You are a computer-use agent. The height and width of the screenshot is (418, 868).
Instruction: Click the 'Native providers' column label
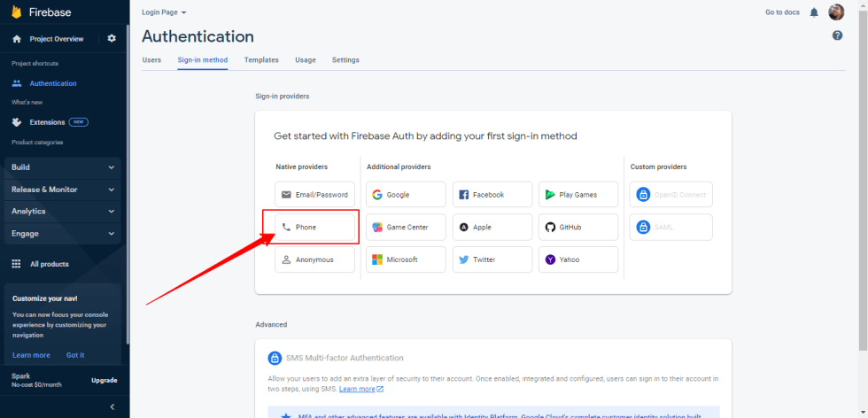(x=302, y=166)
